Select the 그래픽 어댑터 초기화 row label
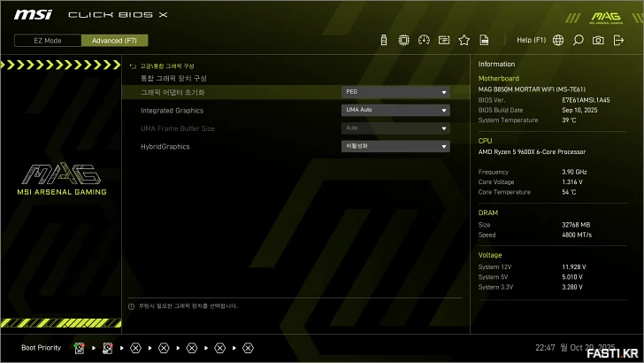Image resolution: width=644 pixels, height=363 pixels. [172, 92]
